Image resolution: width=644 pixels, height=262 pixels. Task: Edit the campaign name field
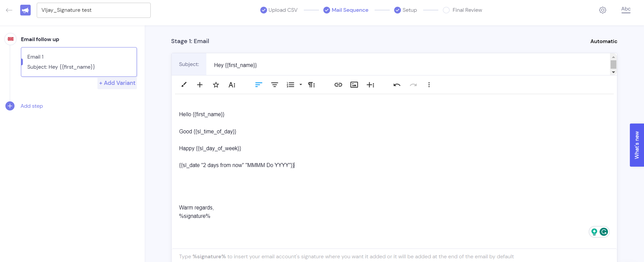tap(94, 10)
